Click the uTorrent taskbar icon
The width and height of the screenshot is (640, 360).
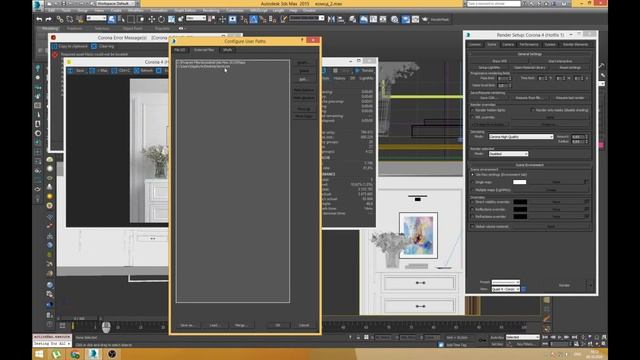click(x=57, y=354)
